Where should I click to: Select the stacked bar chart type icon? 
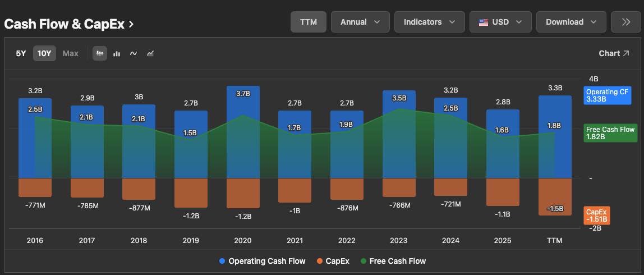point(100,53)
